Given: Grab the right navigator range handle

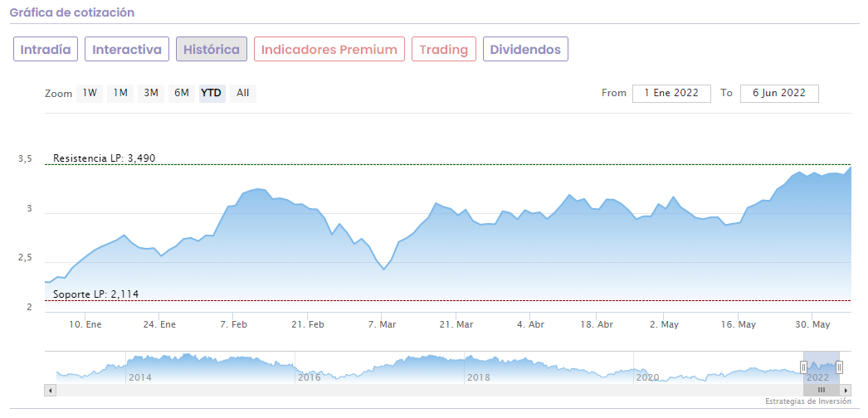Looking at the screenshot, I should (839, 367).
